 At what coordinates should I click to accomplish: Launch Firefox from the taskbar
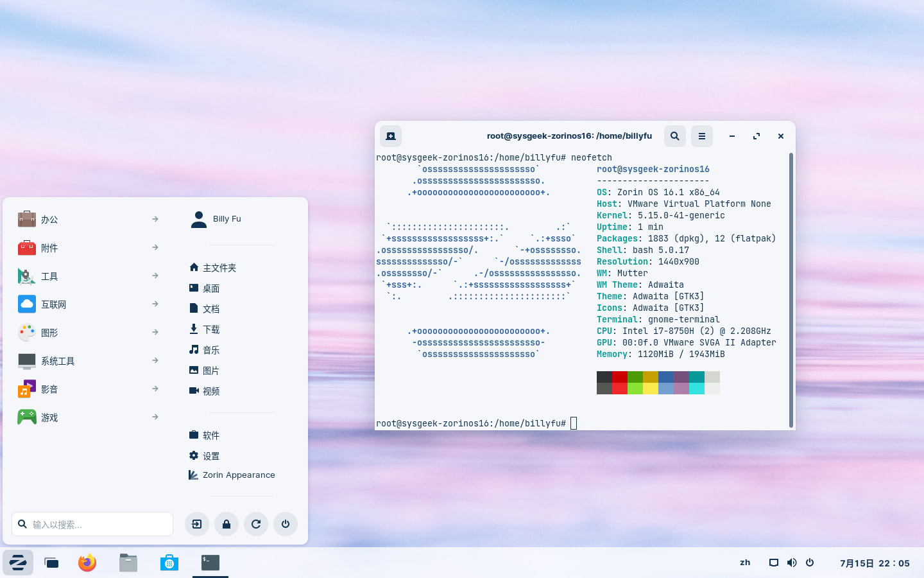pos(87,563)
